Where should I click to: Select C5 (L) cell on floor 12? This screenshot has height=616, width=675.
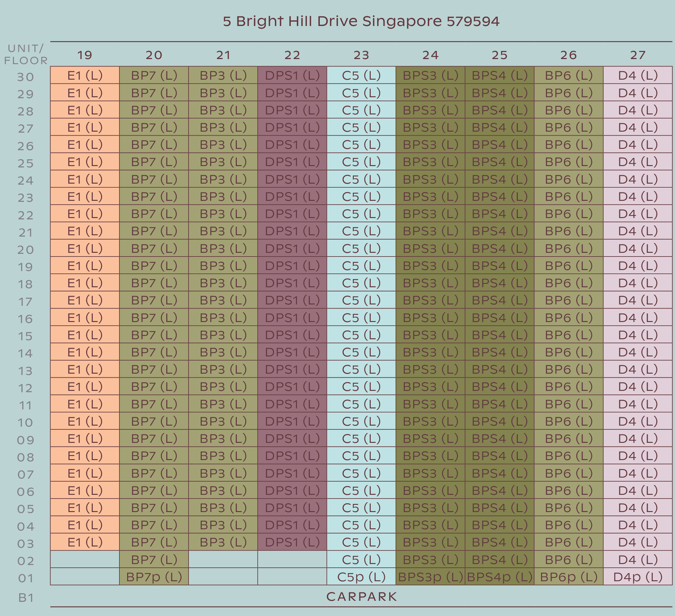coord(361,386)
